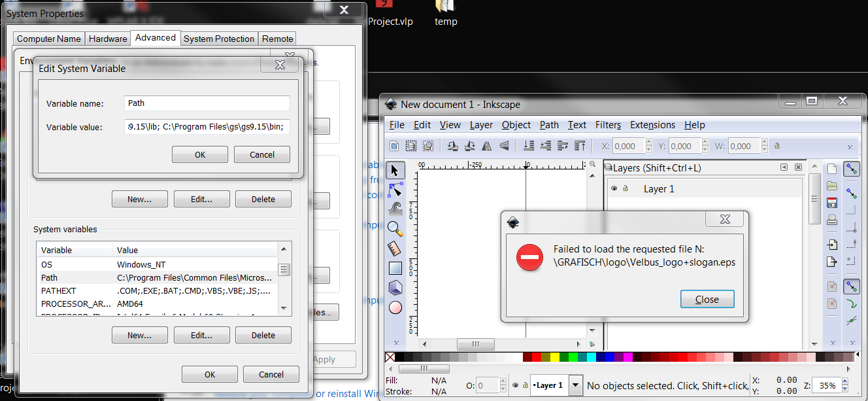Viewport: 868px width, 401px height.
Task: Open the current layer dropdown in statusbar
Action: 575,385
